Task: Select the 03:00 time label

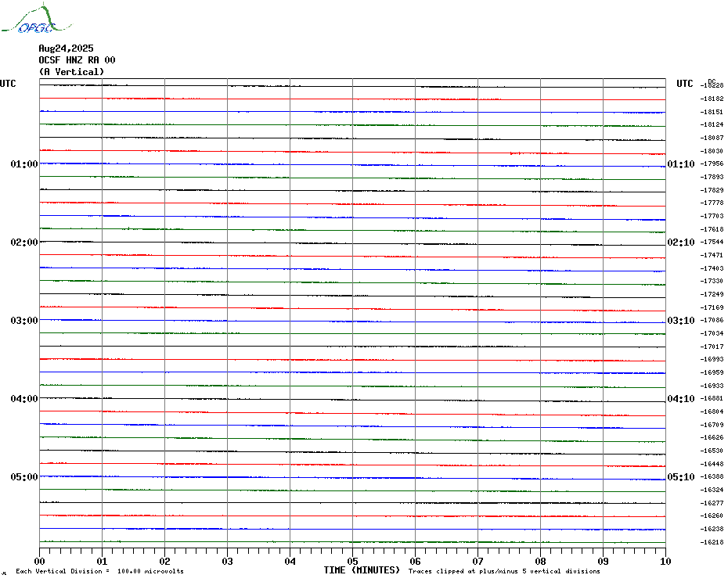Action: pyautogui.click(x=24, y=321)
